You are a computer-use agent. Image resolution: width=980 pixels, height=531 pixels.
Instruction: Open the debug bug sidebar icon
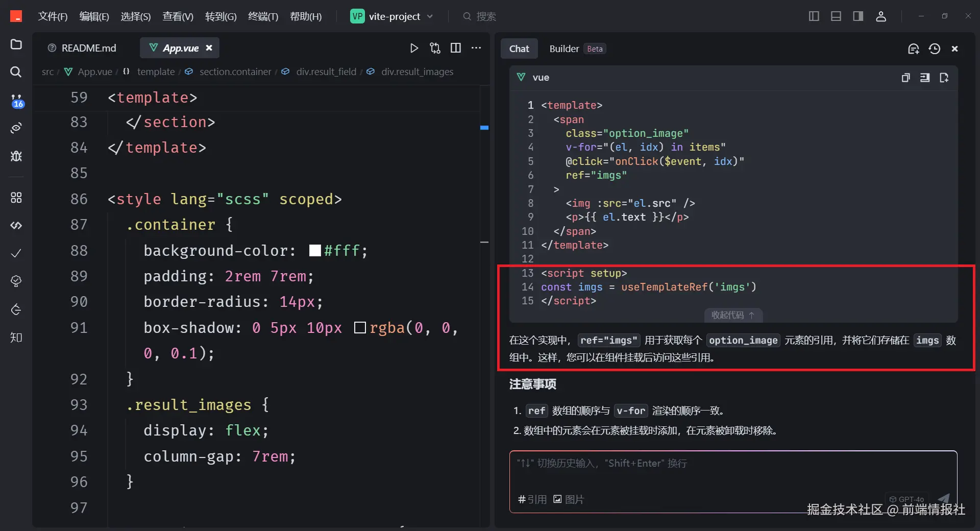pos(16,156)
